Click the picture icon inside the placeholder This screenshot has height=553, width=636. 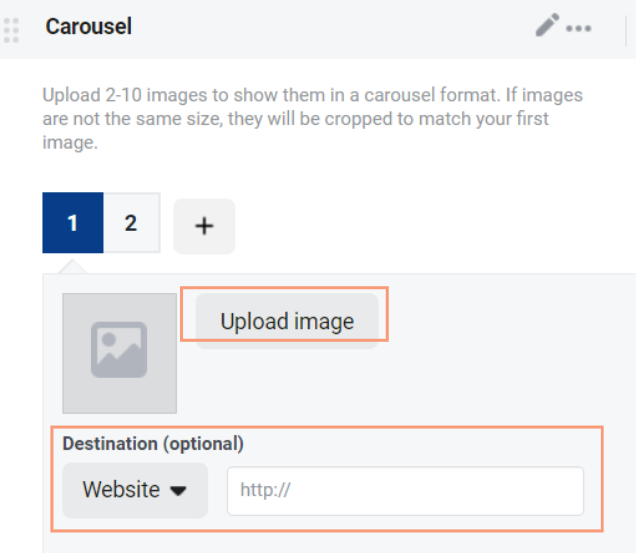119,350
